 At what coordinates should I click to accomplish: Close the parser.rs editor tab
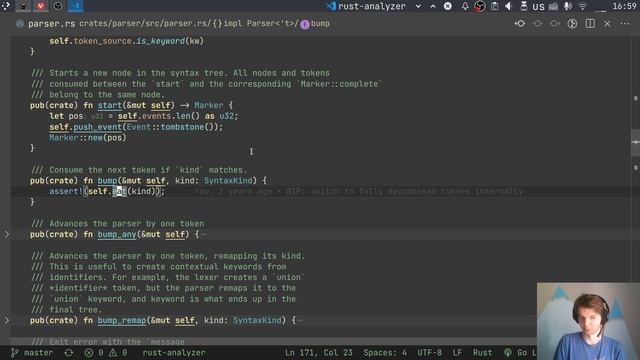tap(607, 24)
